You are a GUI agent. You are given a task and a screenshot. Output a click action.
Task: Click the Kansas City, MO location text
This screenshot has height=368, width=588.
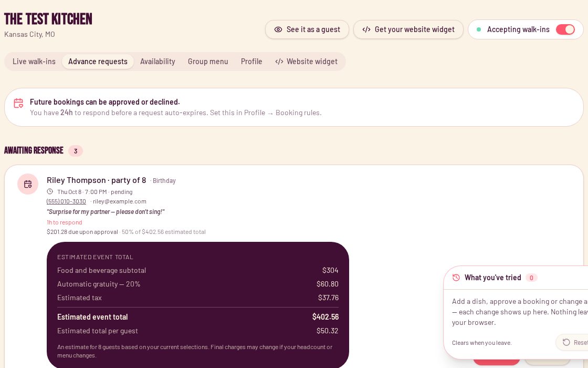coord(29,34)
